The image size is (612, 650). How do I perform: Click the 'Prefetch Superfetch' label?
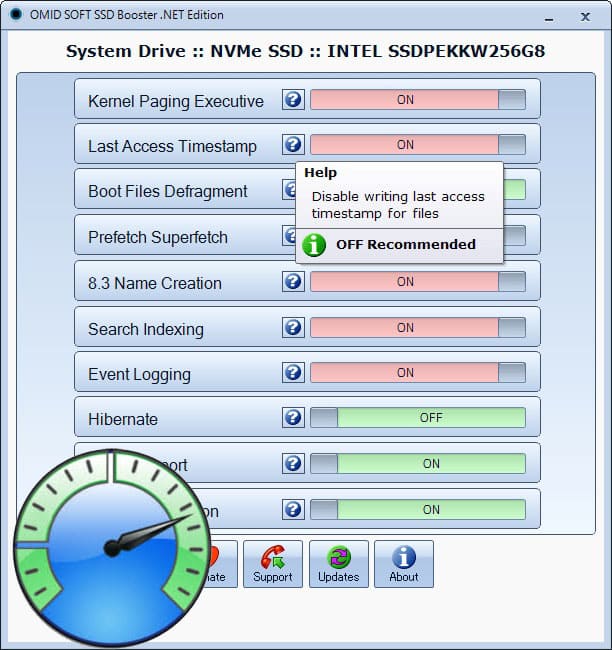pyautogui.click(x=158, y=238)
